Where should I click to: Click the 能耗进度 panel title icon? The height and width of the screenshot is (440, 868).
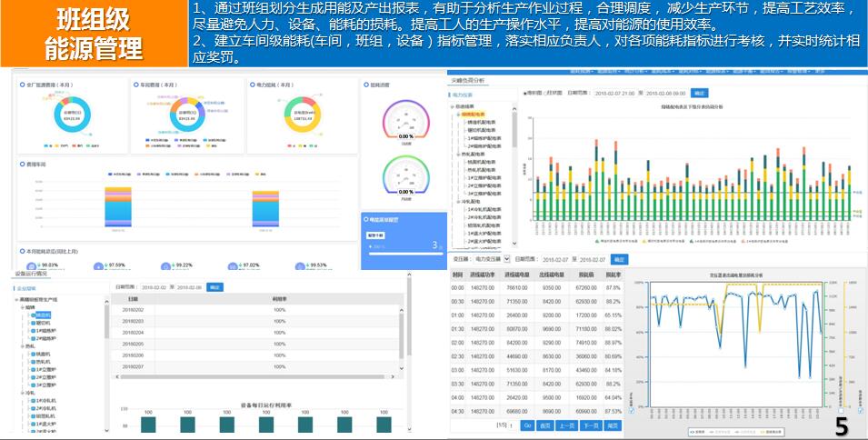coord(365,85)
